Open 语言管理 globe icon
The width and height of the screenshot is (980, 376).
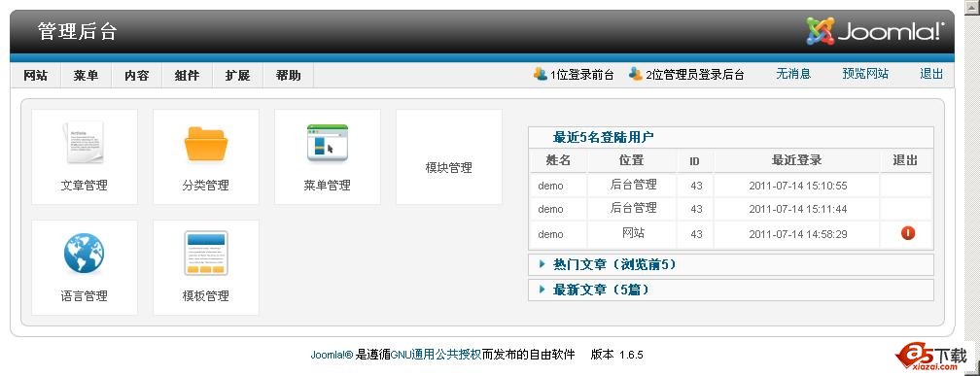click(x=84, y=253)
